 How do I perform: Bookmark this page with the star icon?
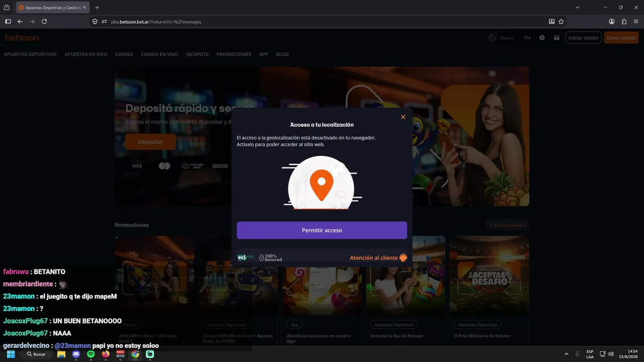(x=561, y=22)
